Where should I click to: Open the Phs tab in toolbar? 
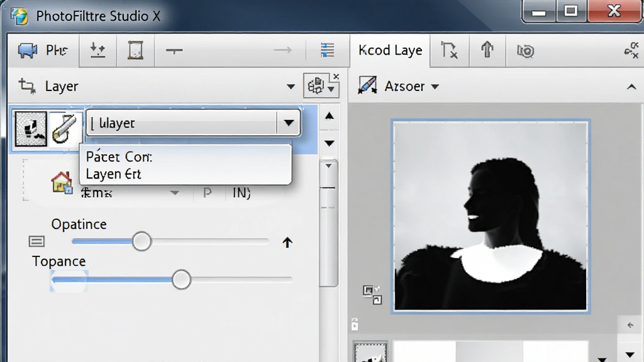point(43,50)
